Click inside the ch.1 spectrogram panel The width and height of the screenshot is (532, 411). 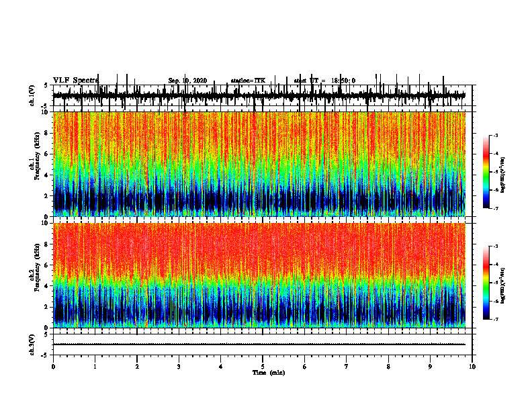coord(259,164)
